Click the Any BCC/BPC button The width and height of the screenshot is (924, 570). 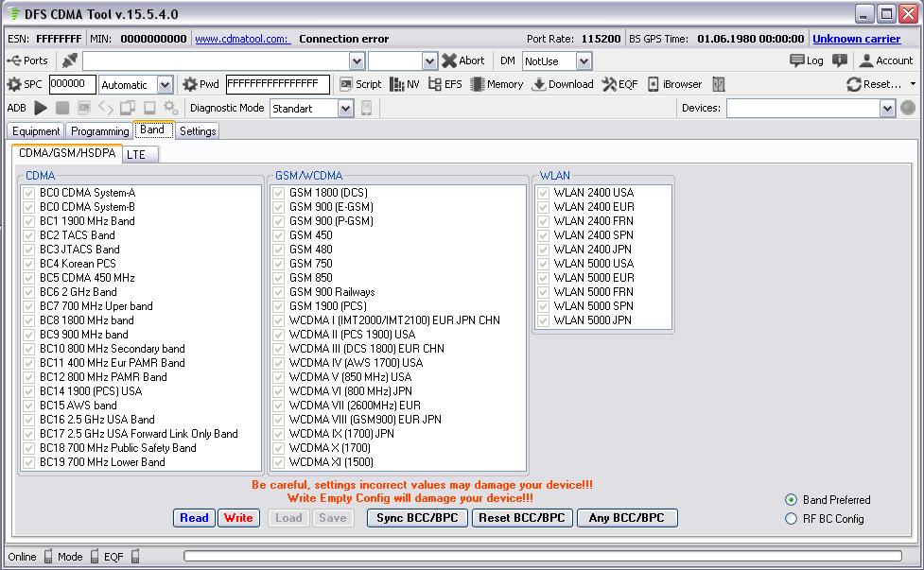(x=627, y=518)
